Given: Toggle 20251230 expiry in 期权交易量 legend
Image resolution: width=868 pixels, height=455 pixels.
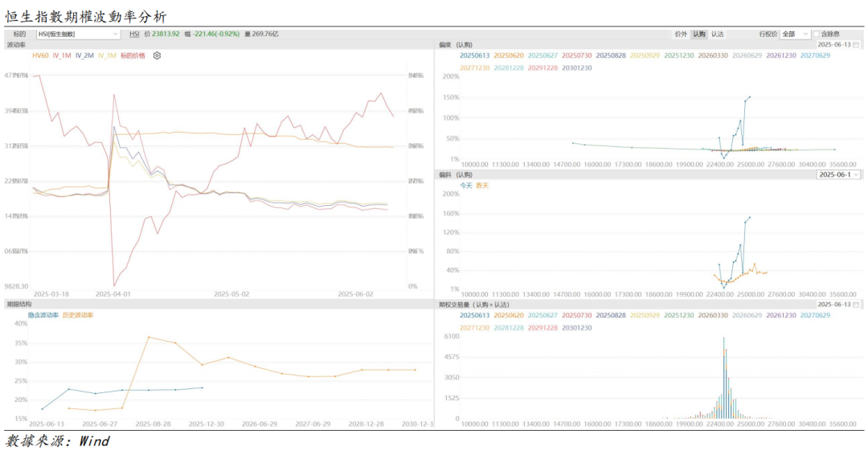Looking at the screenshot, I should coord(678,315).
